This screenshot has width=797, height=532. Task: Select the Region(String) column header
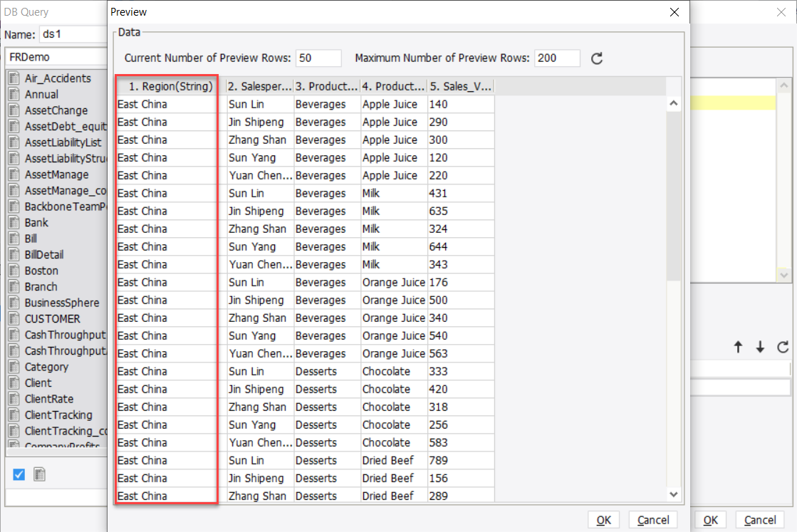coord(165,85)
